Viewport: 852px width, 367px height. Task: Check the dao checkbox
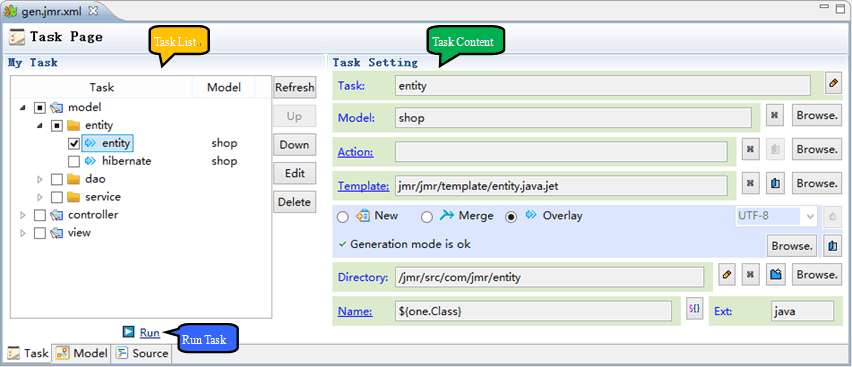coord(57,179)
